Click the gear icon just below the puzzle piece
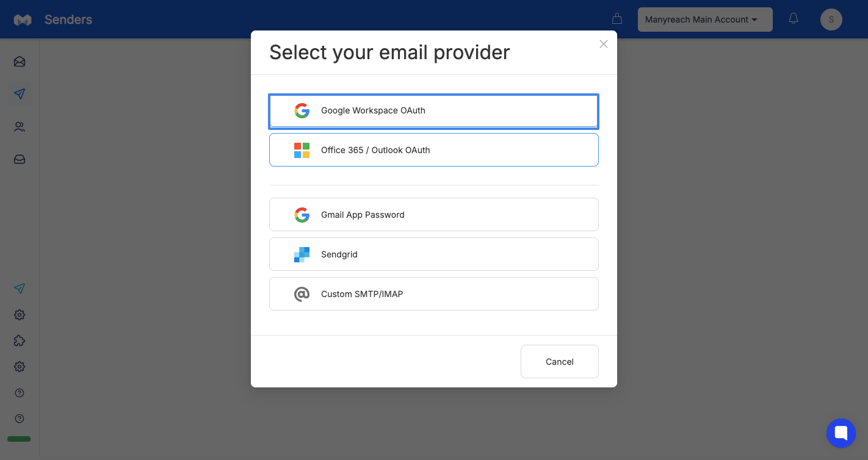The image size is (868, 460). pyautogui.click(x=20, y=367)
